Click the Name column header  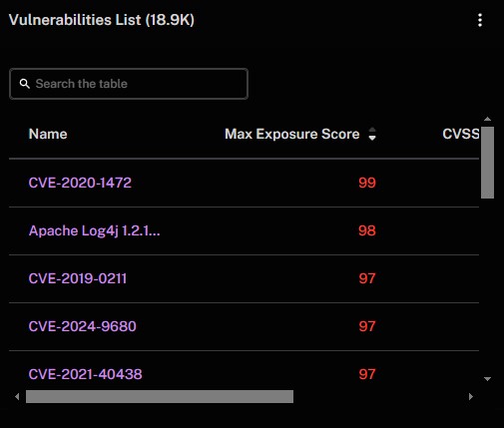point(48,134)
